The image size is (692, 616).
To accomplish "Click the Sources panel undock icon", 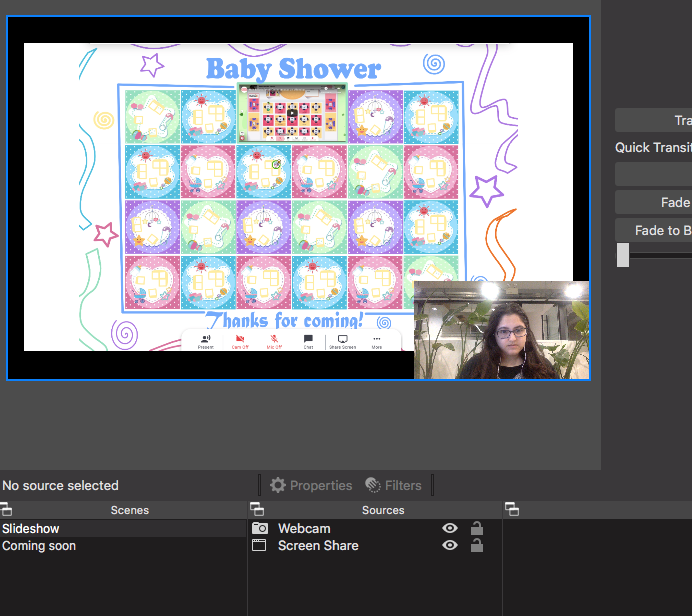I will pyautogui.click(x=255, y=510).
